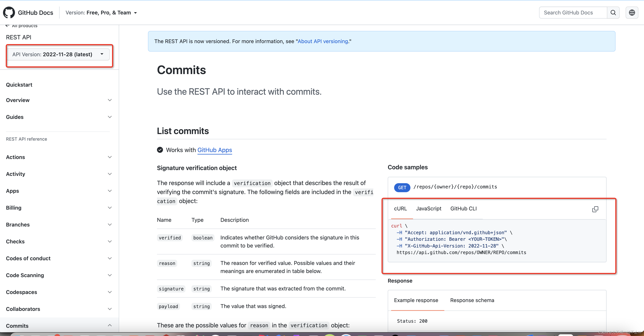Click the search magnifier button
Screen dimensions: 644x336
613,13
